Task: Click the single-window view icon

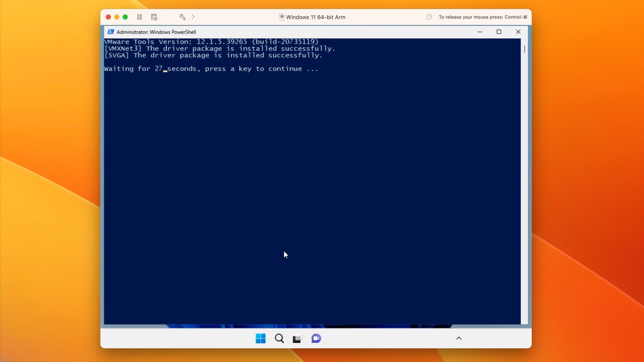Action: click(x=429, y=17)
